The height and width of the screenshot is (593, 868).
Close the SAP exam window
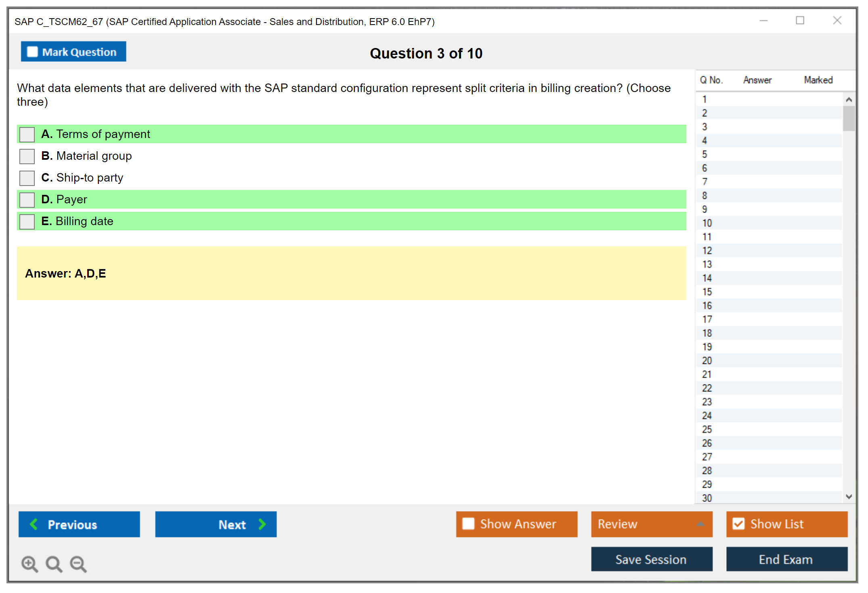click(x=837, y=21)
